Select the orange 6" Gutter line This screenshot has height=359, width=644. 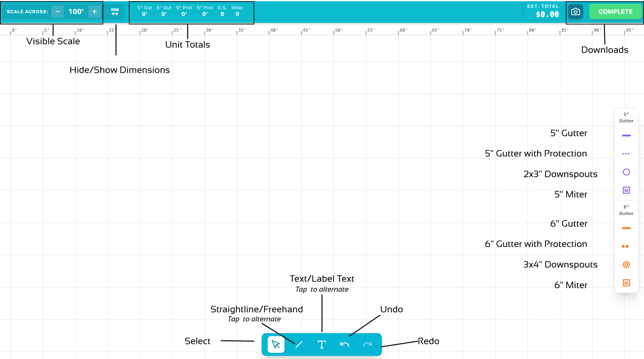pos(626,228)
